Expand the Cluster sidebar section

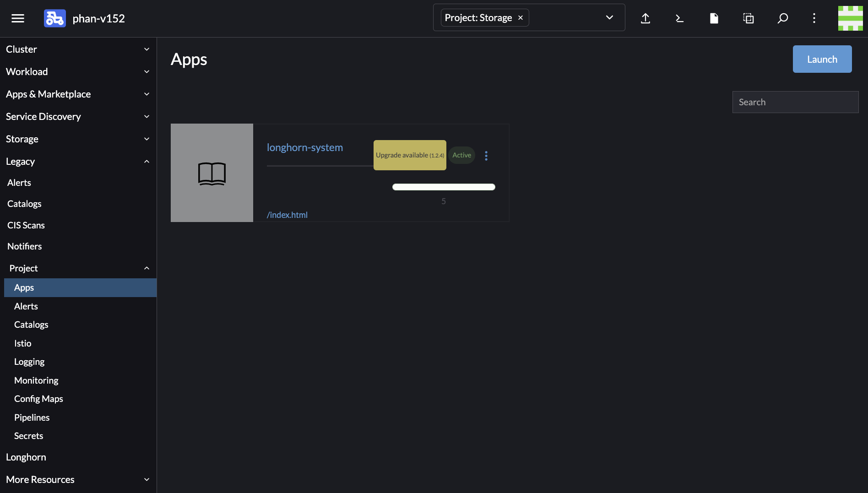(78, 49)
